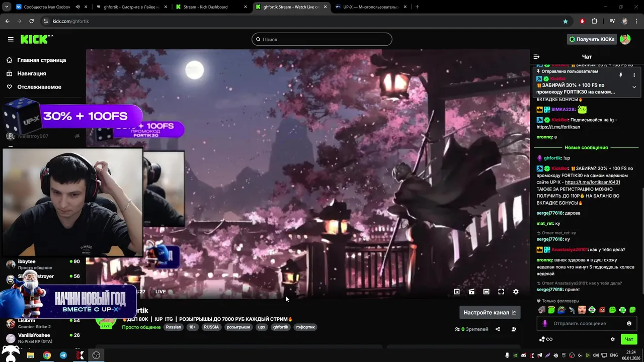Image resolution: width=644 pixels, height=362 pixels.
Task: Click the user icon beside the share button
Action: (x=514, y=329)
